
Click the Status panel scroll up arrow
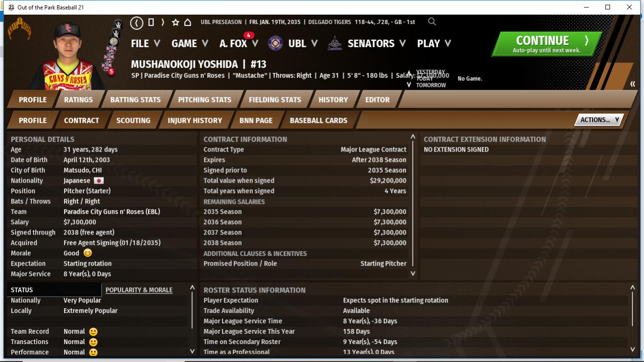point(192,287)
